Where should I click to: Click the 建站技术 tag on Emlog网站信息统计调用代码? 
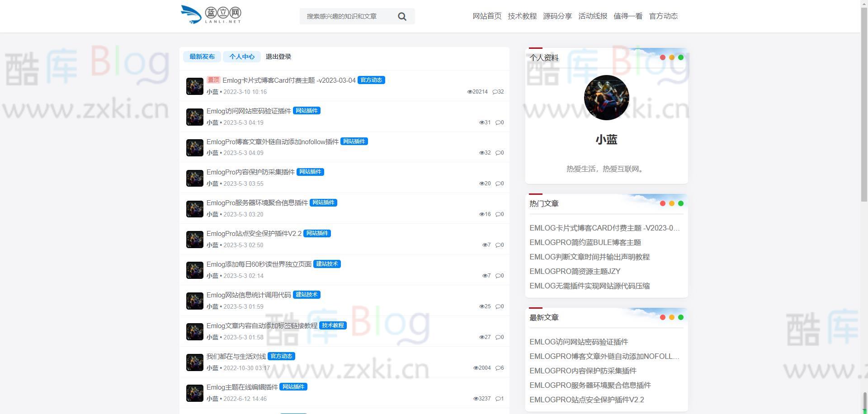pos(306,294)
